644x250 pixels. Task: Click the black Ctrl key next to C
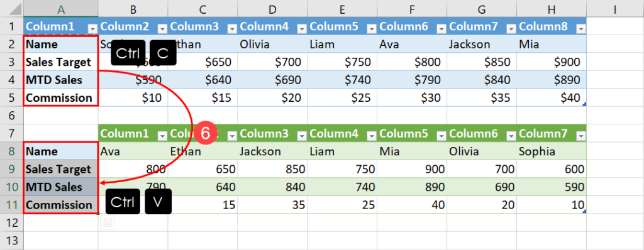tap(128, 53)
